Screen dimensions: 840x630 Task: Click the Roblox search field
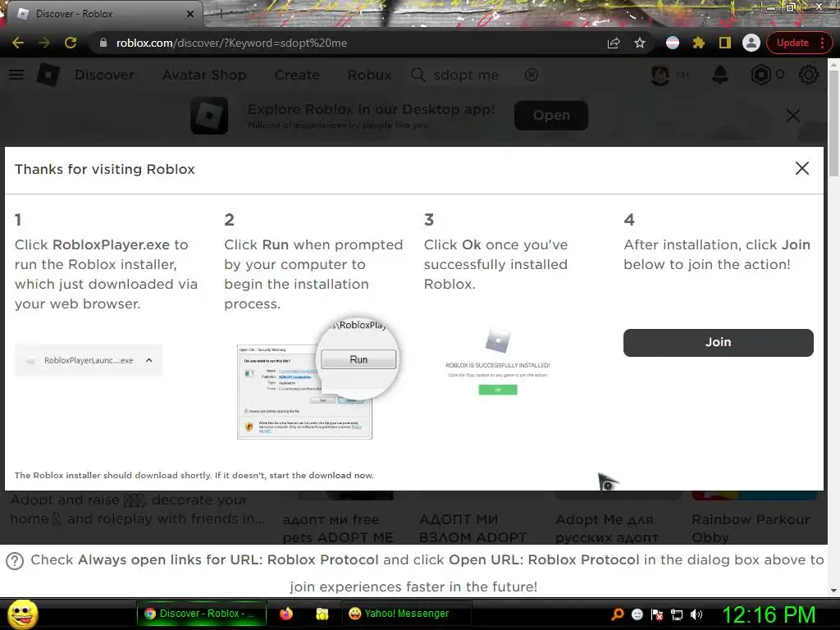coord(477,75)
